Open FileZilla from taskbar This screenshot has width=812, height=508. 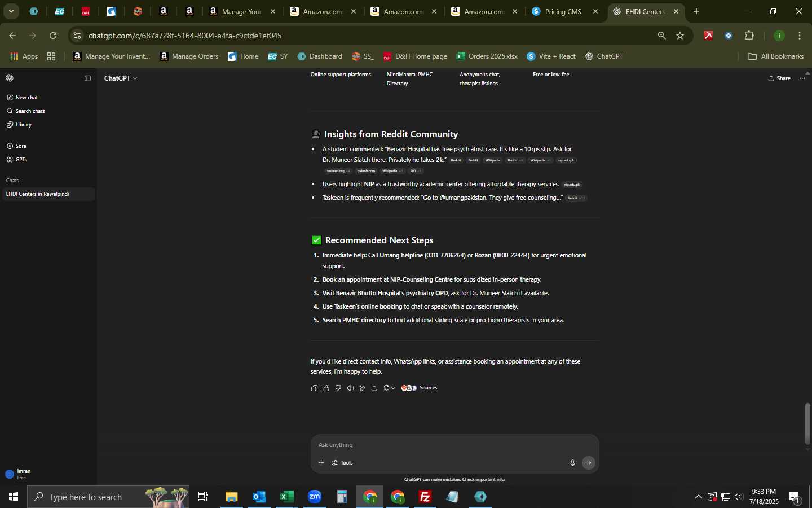coord(425,497)
